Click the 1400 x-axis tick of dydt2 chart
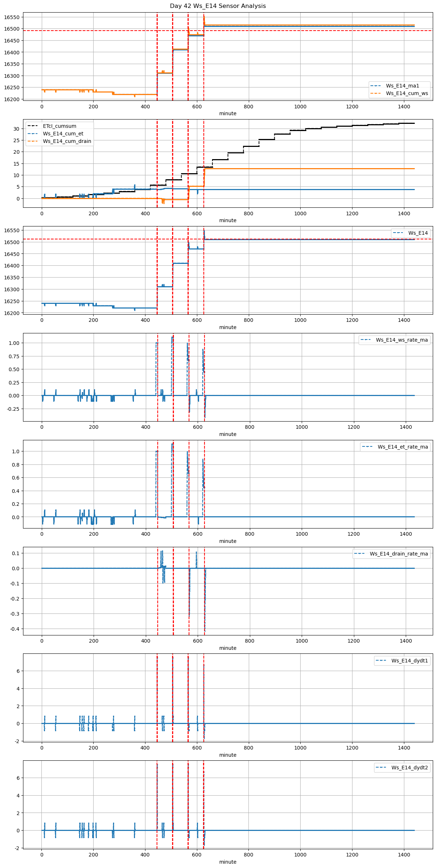Image resolution: width=436 pixels, height=868 pixels. tap(404, 855)
